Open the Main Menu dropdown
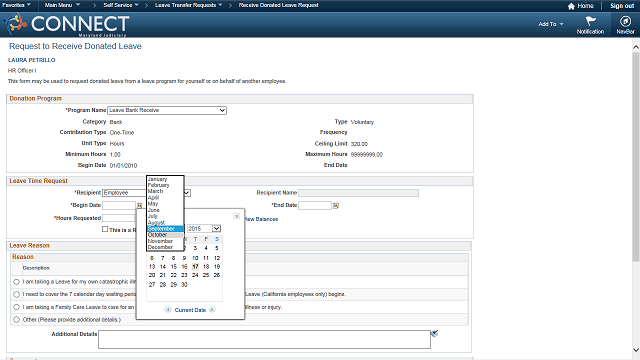The width and height of the screenshot is (640, 360). (x=62, y=5)
